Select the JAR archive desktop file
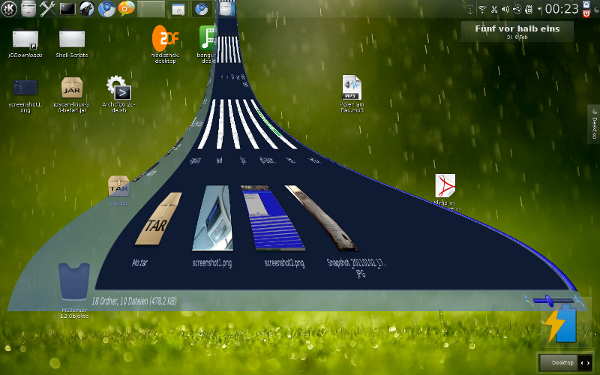 [x=72, y=95]
